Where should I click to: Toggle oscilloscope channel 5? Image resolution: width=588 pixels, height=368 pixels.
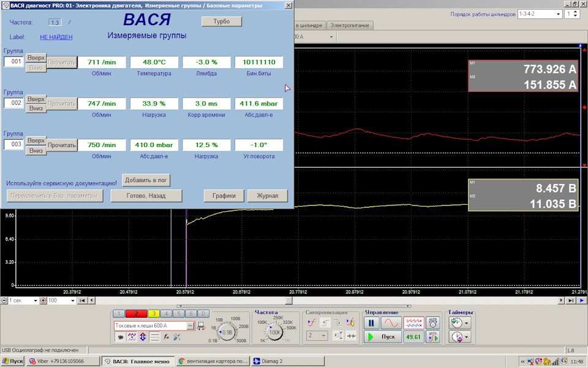pos(178,313)
